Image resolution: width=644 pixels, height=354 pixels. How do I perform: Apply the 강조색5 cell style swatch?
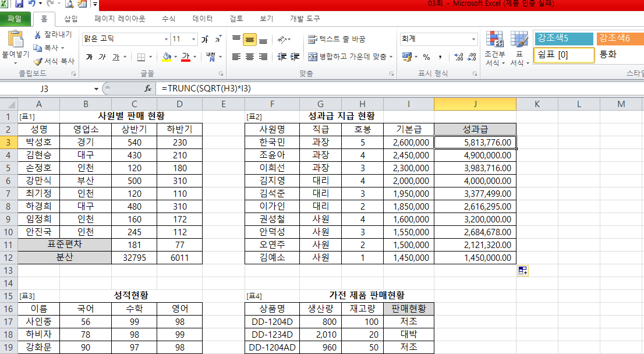point(563,38)
